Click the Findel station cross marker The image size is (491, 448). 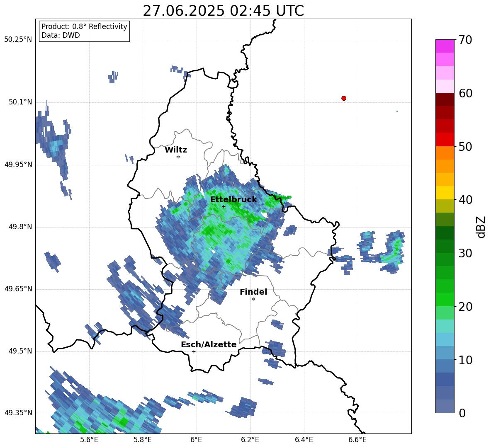click(x=253, y=299)
